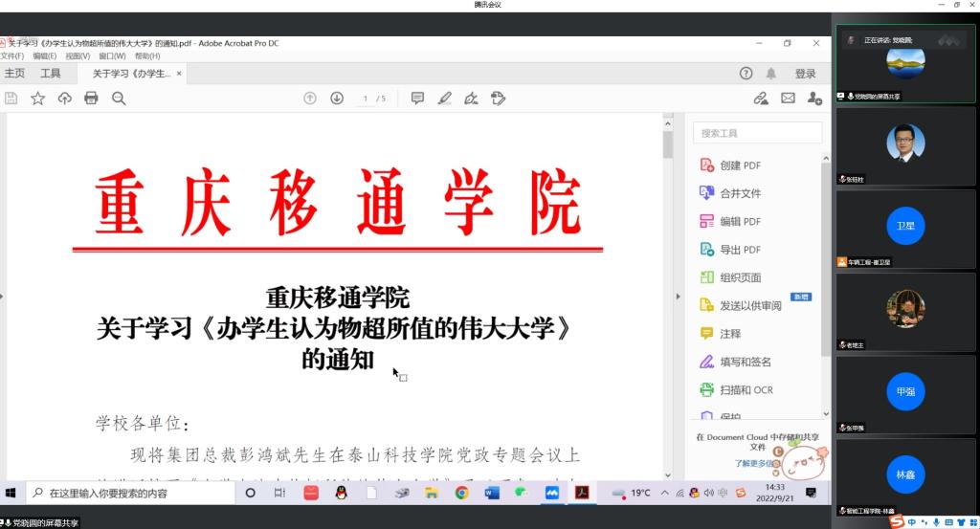This screenshot has width=980, height=529.
Task: Click the tools list scroll-down arrow
Action: click(x=826, y=413)
